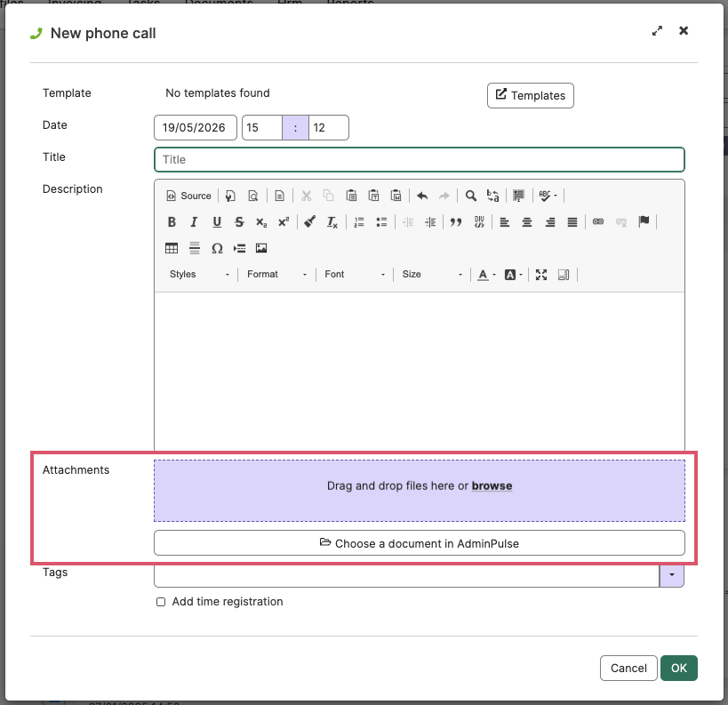
Task: Expand the dialog to full screen
Action: (x=657, y=31)
